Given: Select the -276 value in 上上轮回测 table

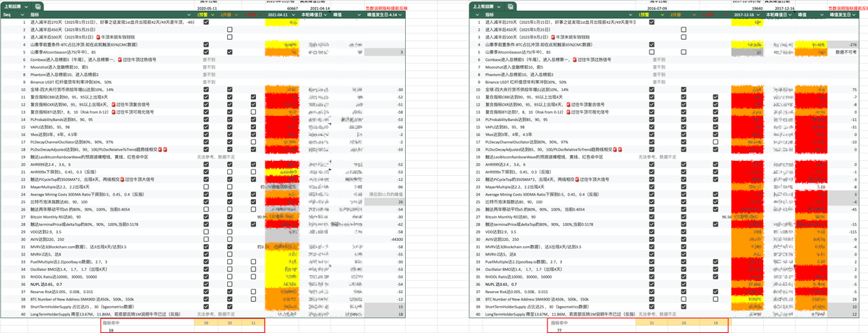Looking at the screenshot, I should point(853,45).
